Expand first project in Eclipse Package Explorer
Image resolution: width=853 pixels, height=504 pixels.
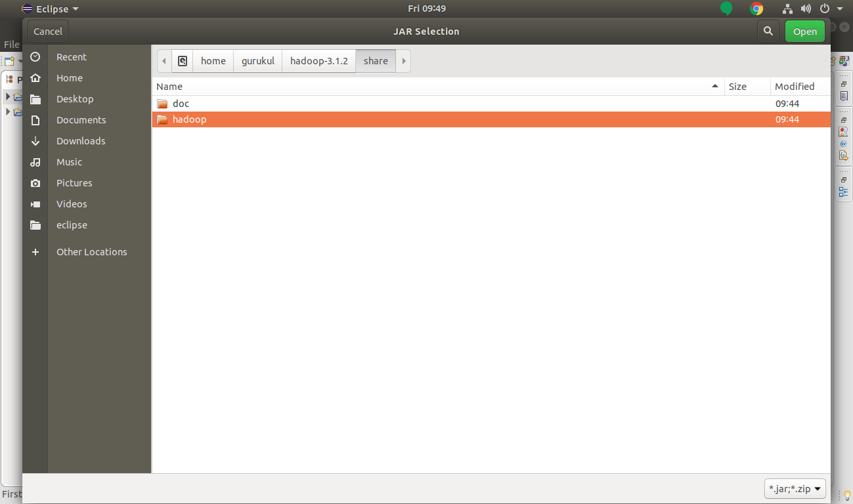(8, 96)
